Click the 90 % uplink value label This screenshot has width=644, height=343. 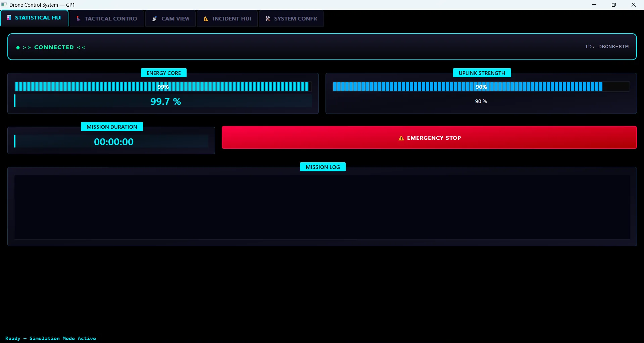click(x=481, y=101)
